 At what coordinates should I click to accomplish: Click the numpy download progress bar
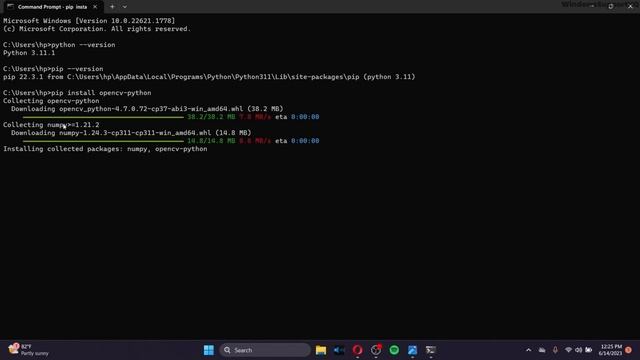[103, 141]
